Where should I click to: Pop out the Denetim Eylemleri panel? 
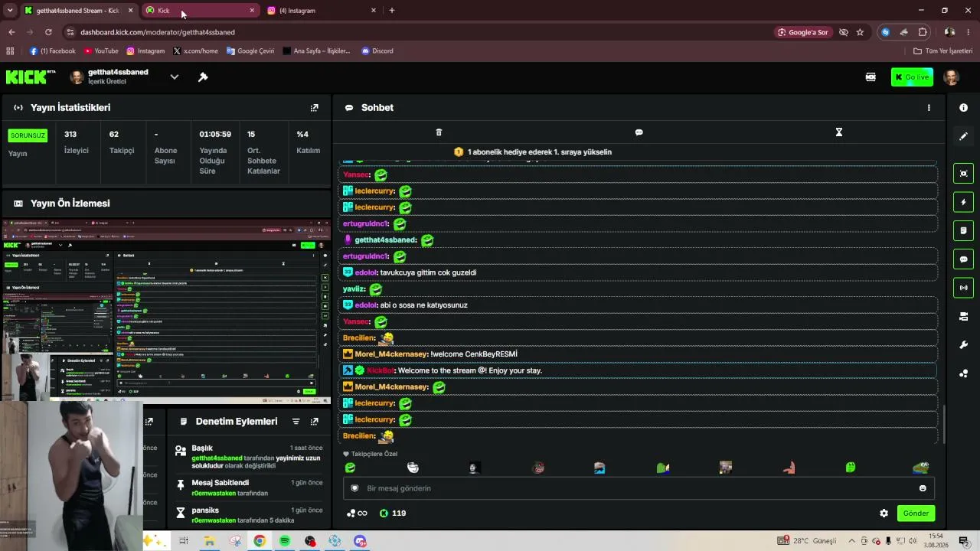tap(314, 422)
